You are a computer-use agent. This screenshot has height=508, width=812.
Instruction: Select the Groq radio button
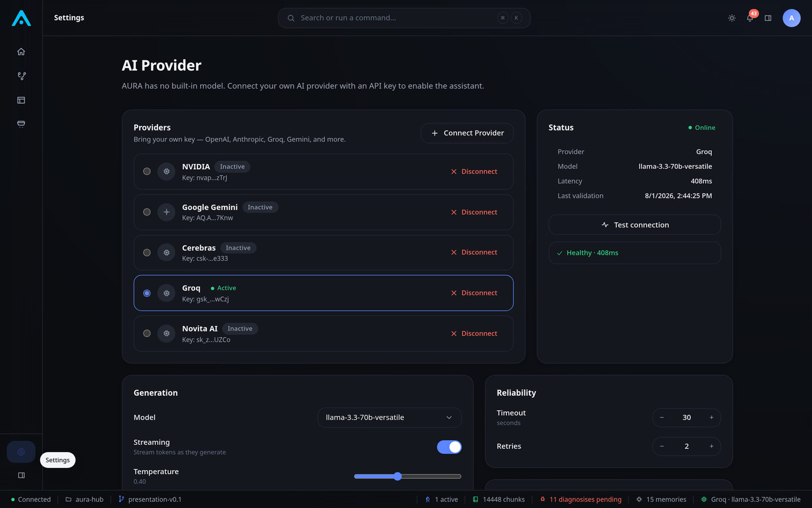147,294
